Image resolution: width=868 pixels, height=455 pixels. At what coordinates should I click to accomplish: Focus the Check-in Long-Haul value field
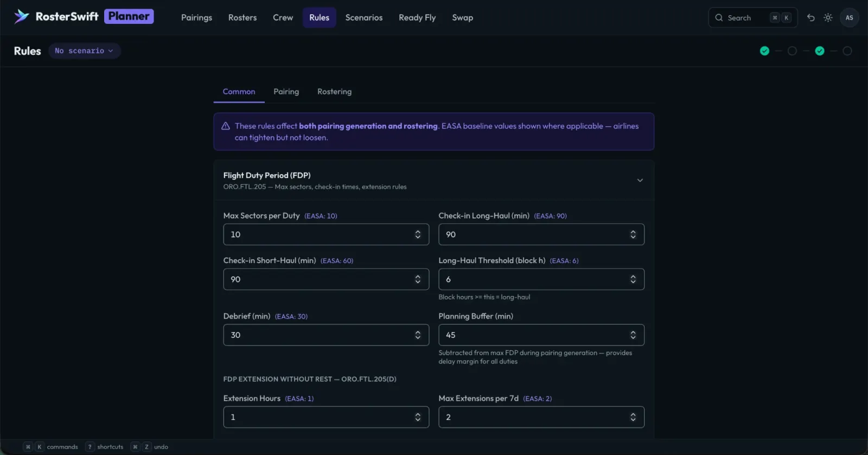(541, 234)
